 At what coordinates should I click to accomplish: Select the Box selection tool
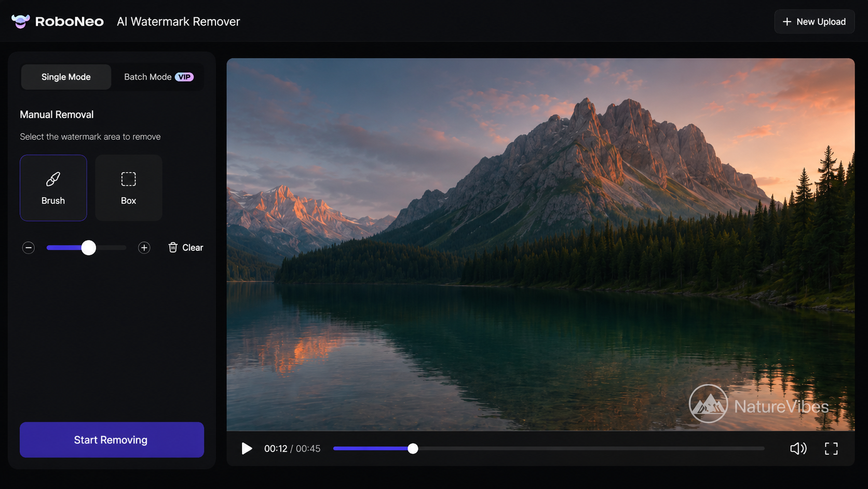129,188
